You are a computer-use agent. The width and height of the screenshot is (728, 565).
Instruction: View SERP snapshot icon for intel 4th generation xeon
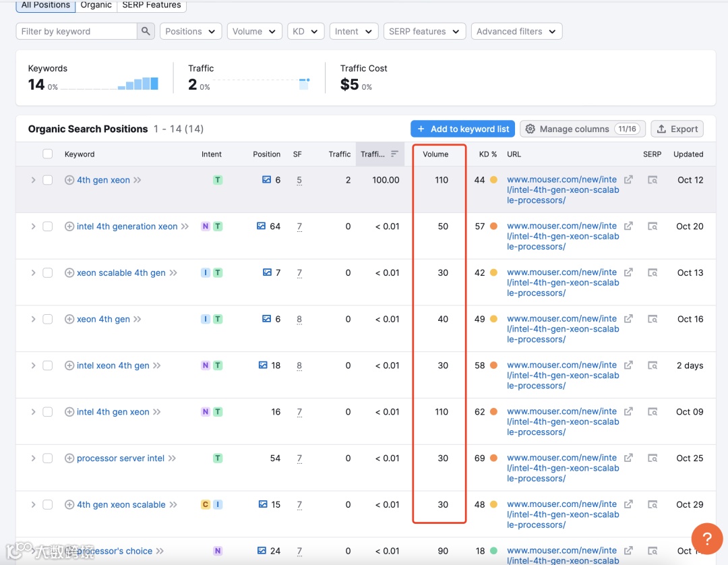pyautogui.click(x=653, y=226)
